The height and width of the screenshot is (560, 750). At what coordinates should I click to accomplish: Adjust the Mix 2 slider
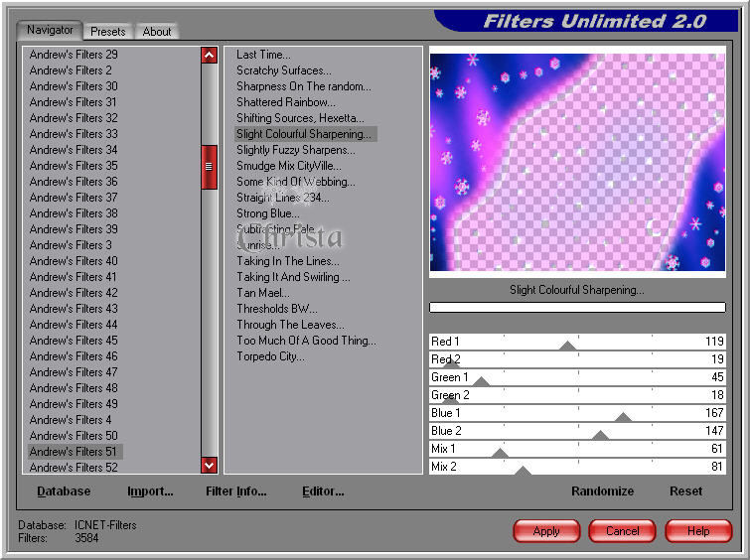pos(577,467)
